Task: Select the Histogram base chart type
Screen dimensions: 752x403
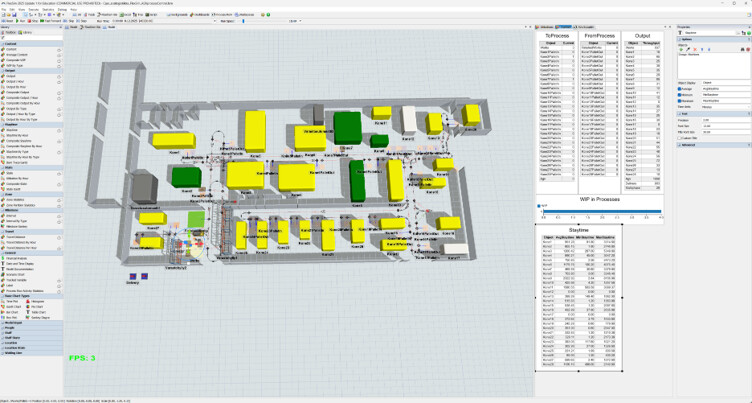Action: click(35, 301)
